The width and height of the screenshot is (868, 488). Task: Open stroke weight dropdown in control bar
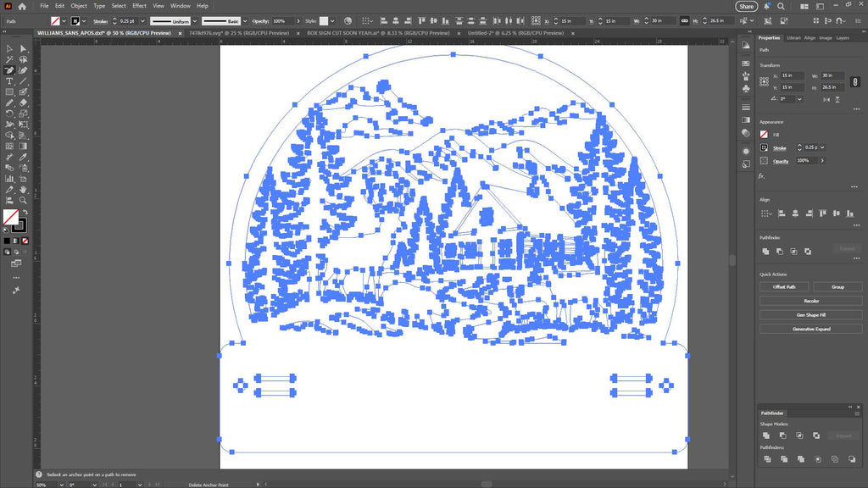pyautogui.click(x=142, y=21)
